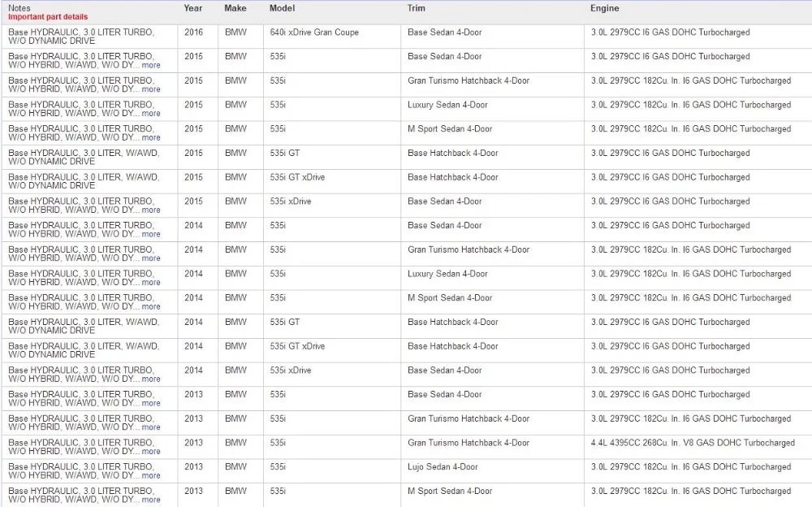Click 'Important part details' red text
812x507 pixels.
tap(48, 16)
